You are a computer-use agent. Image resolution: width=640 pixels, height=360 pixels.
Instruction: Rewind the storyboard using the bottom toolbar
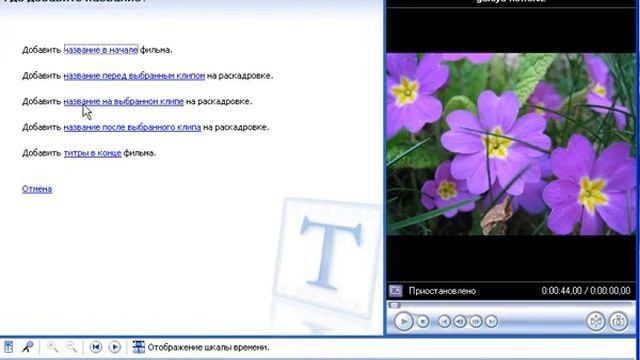click(96, 347)
